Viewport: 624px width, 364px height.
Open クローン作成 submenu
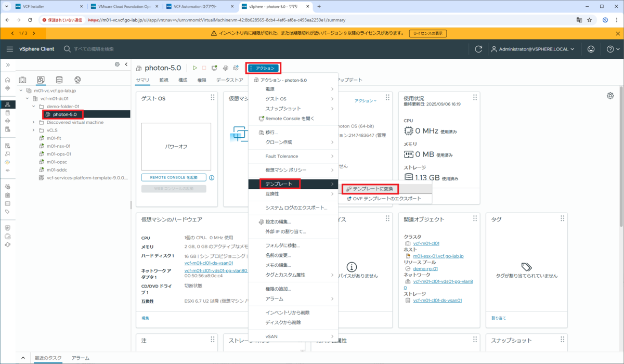294,142
